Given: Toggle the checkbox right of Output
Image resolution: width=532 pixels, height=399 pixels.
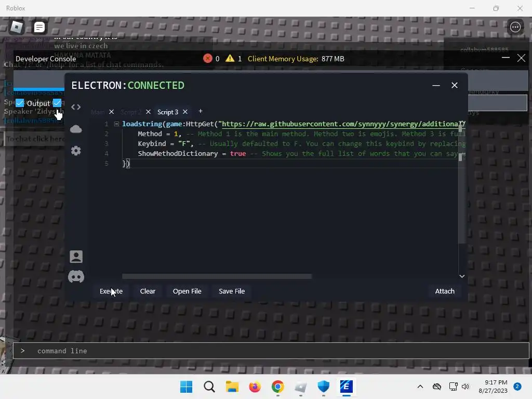Looking at the screenshot, I should [57, 103].
